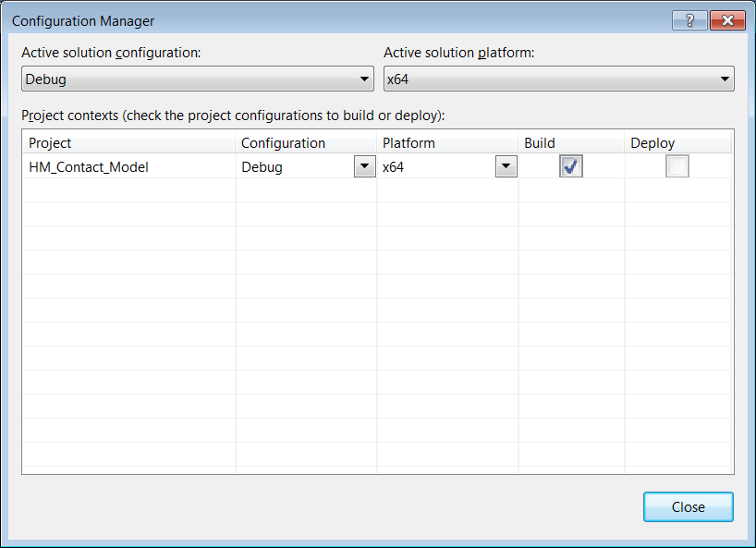Select the HM_Contact_Model project name cell
Viewport: 756px width, 548px height.
(x=89, y=167)
